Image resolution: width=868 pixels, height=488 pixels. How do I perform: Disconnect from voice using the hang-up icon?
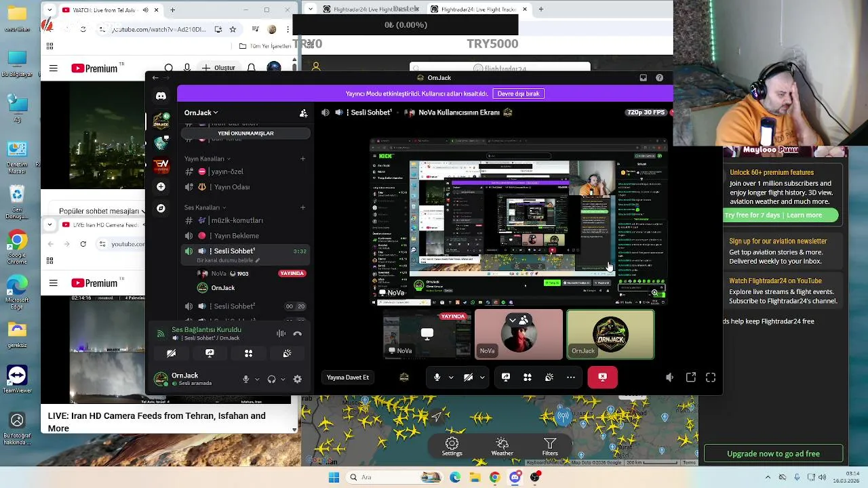coord(297,333)
